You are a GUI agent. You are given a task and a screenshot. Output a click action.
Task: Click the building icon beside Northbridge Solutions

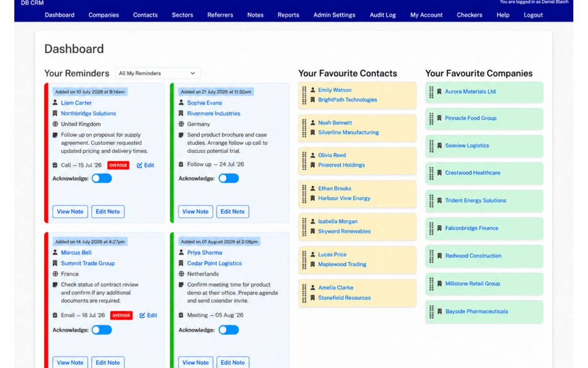click(55, 113)
